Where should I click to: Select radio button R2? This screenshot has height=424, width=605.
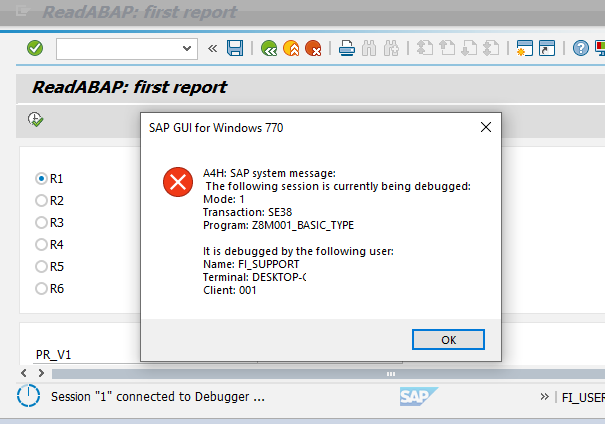tap(41, 201)
